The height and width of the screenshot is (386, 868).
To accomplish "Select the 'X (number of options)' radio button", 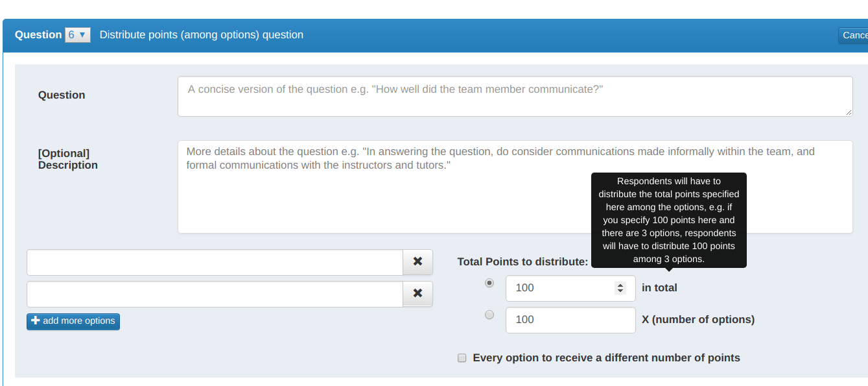I will (x=489, y=315).
